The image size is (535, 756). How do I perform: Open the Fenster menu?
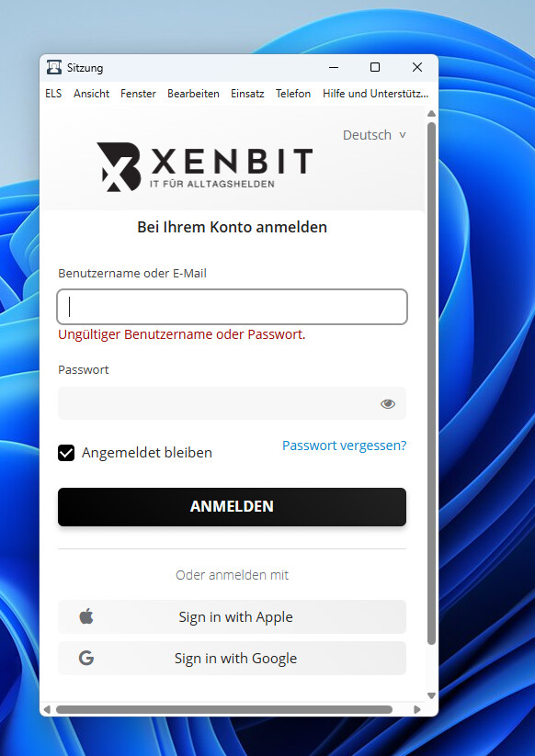point(138,94)
